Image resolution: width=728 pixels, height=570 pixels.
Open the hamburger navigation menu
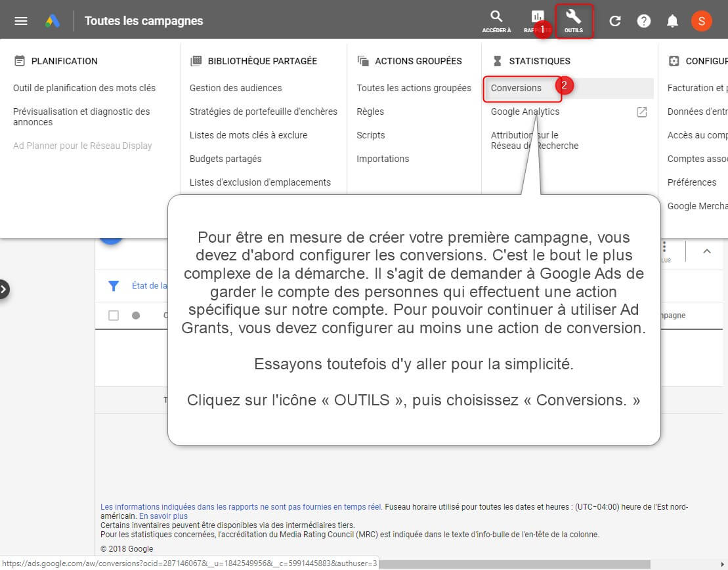(21, 21)
